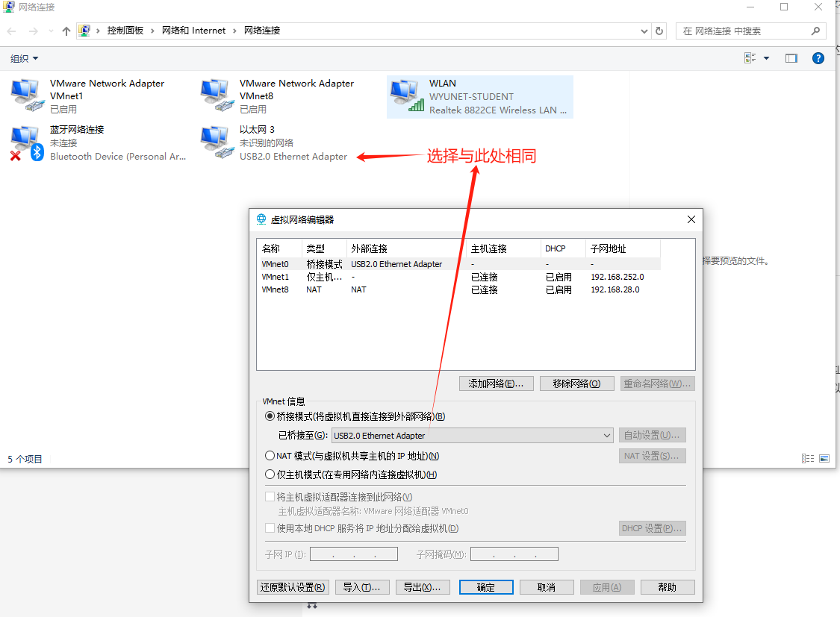
Task: Go up one folder level arrow
Action: (x=66, y=31)
